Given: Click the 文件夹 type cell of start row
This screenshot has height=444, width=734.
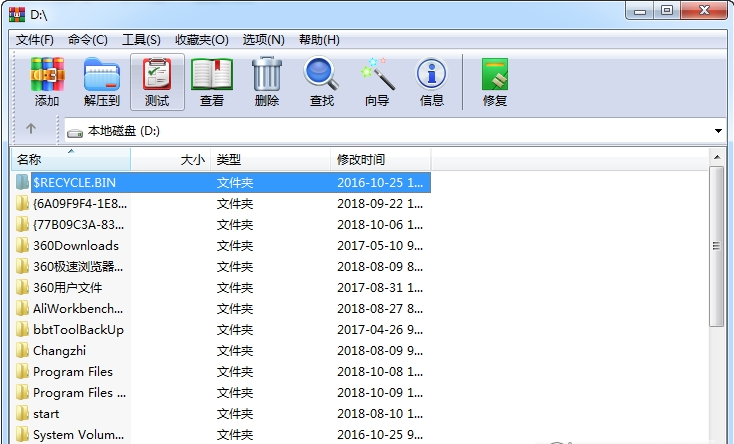Looking at the screenshot, I should pyautogui.click(x=235, y=414).
